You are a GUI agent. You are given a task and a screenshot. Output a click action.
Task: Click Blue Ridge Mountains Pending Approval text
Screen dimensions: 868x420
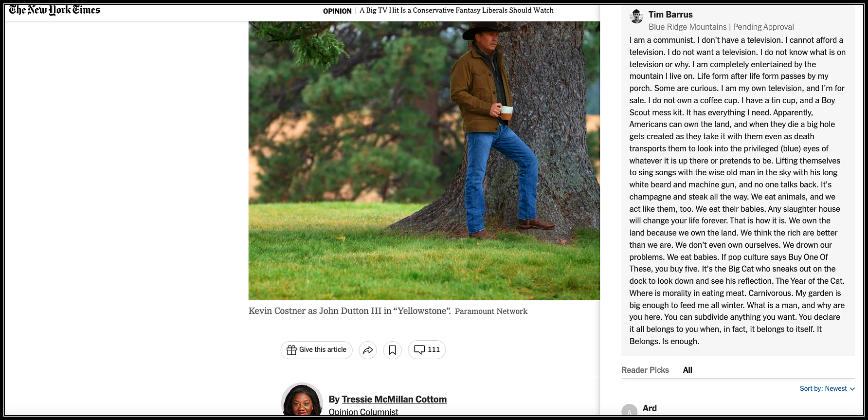click(721, 27)
